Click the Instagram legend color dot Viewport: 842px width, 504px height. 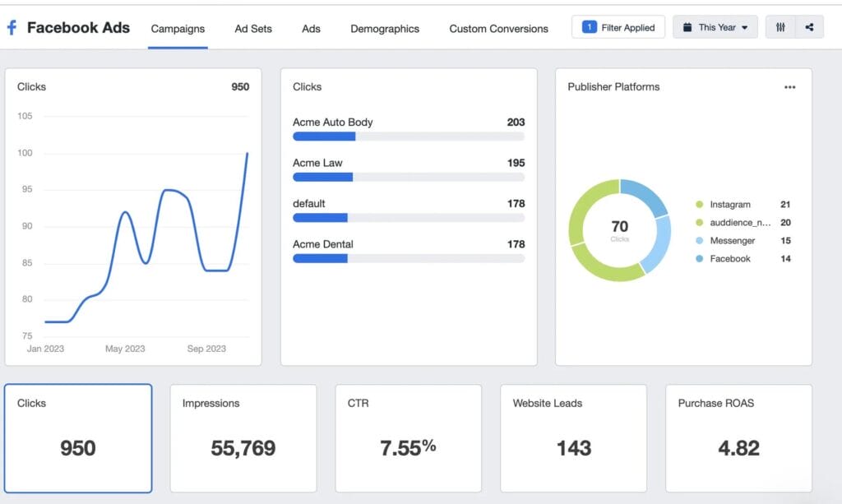pos(699,205)
